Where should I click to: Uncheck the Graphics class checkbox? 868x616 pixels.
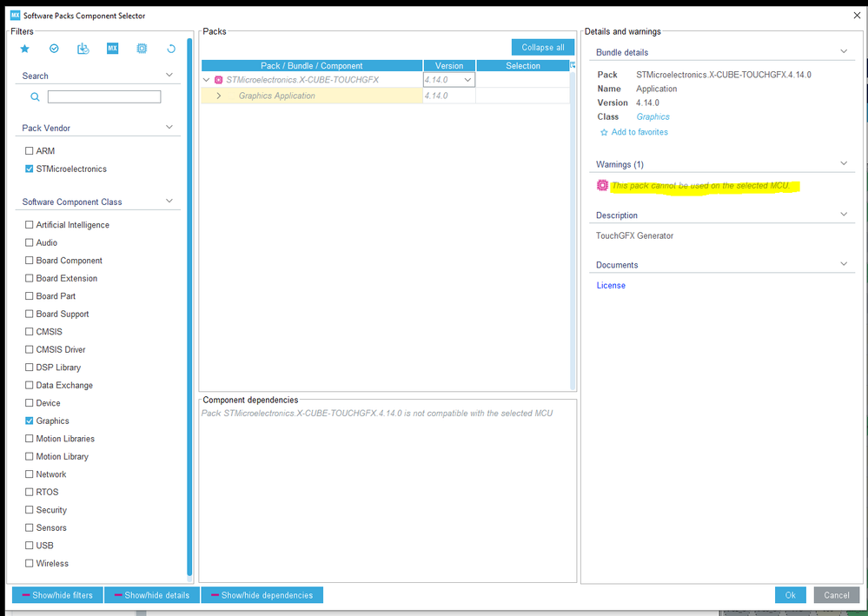pyautogui.click(x=29, y=421)
